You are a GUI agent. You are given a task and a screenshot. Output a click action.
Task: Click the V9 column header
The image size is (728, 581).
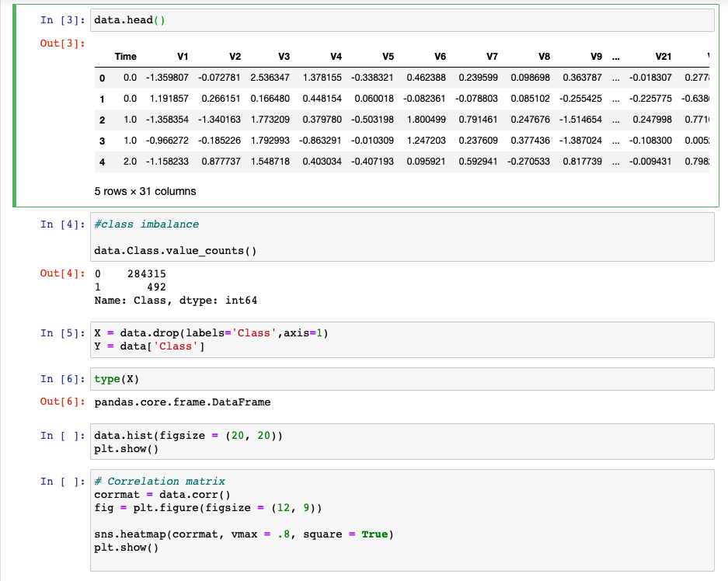click(596, 57)
